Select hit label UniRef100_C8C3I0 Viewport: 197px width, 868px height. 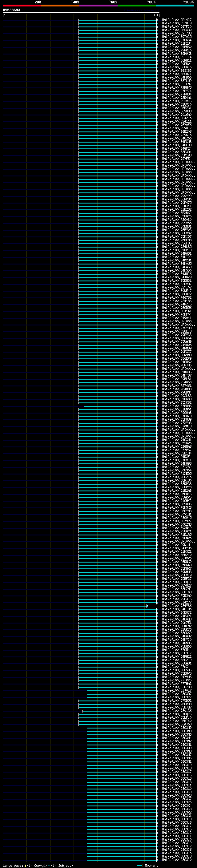pyautogui.click(x=177, y=860)
